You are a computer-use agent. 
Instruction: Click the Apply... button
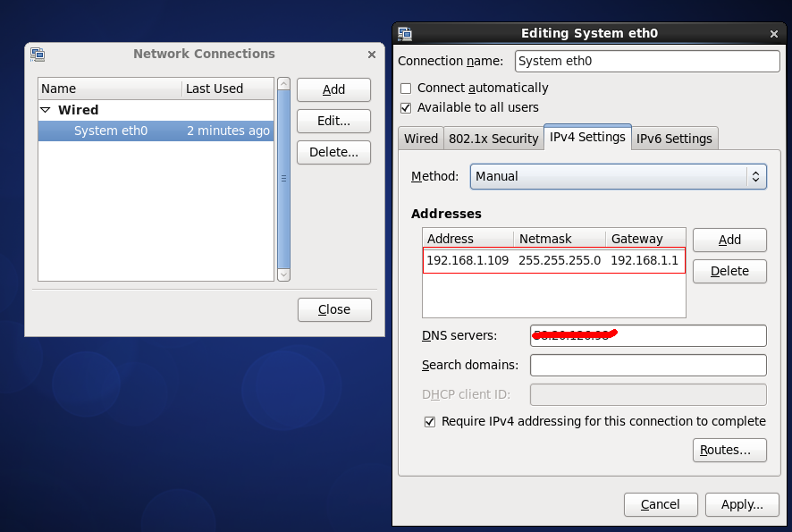coord(742,504)
